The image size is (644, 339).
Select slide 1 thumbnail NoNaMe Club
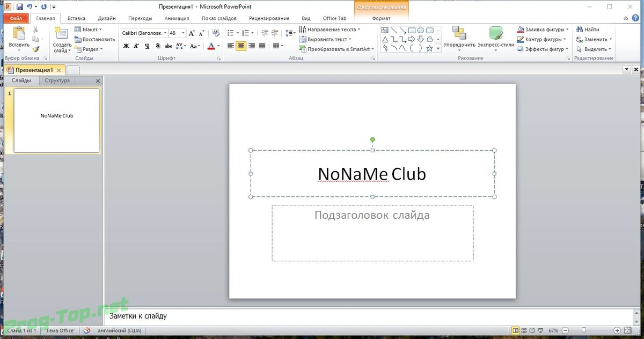coord(56,120)
